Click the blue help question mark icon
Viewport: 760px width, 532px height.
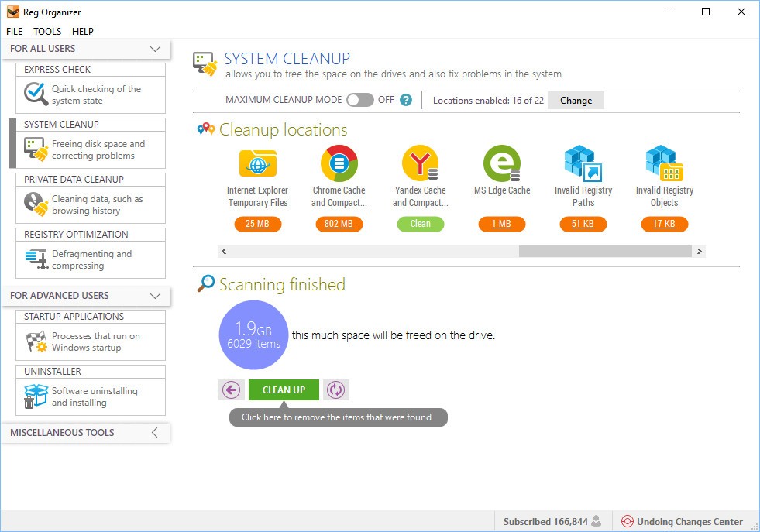pos(405,100)
